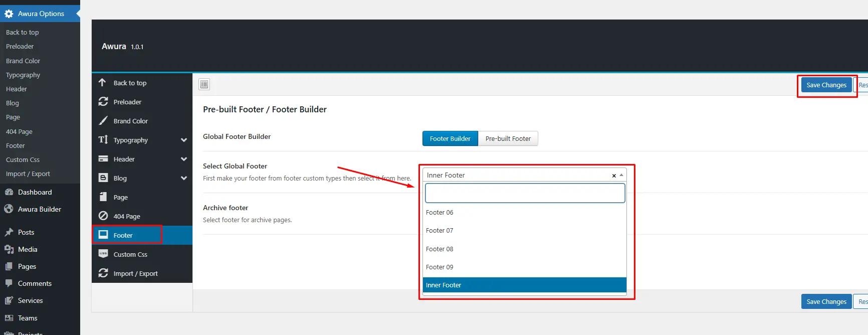Click the dropdown search input field
Image resolution: width=868 pixels, height=335 pixels.
(x=525, y=193)
